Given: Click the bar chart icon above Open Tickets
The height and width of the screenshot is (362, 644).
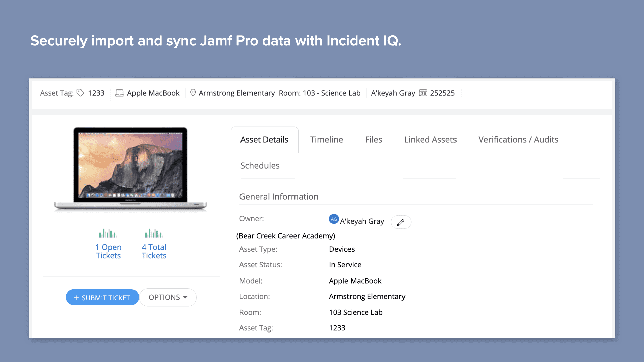Looking at the screenshot, I should [x=108, y=233].
